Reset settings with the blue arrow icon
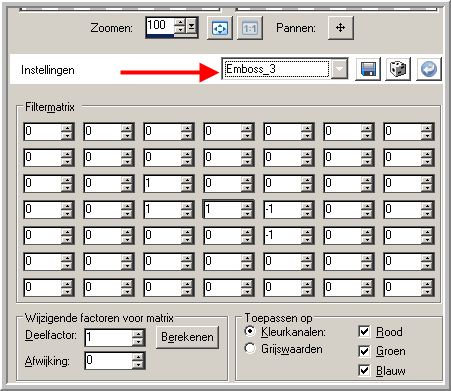 pyautogui.click(x=429, y=69)
